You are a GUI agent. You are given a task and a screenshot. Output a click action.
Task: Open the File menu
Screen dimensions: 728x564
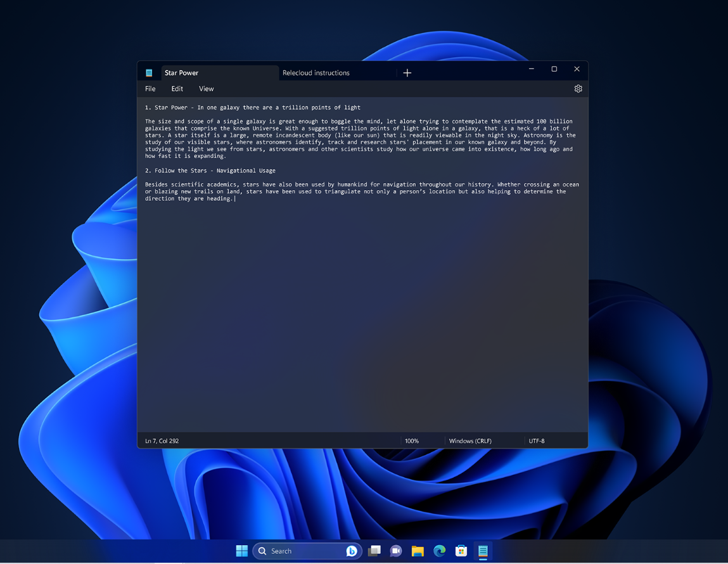(150, 89)
